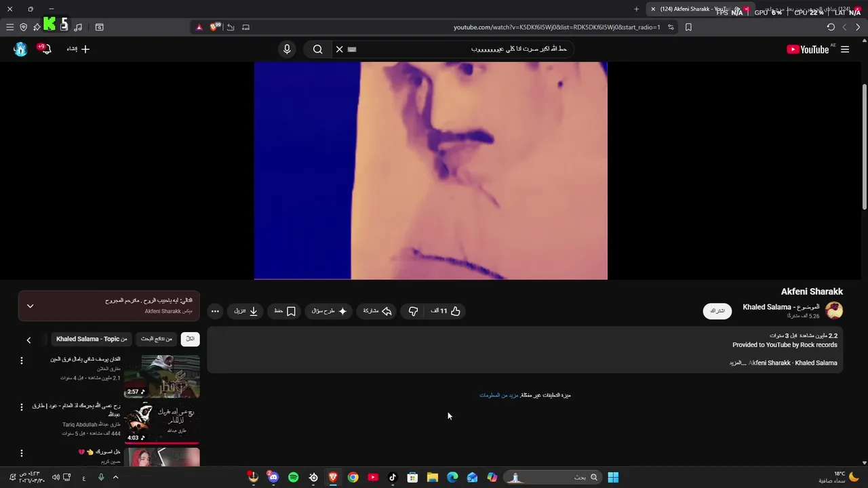Screen dimensions: 868x488
Task: Click the site settings icon in the address bar
Action: click(x=671, y=27)
